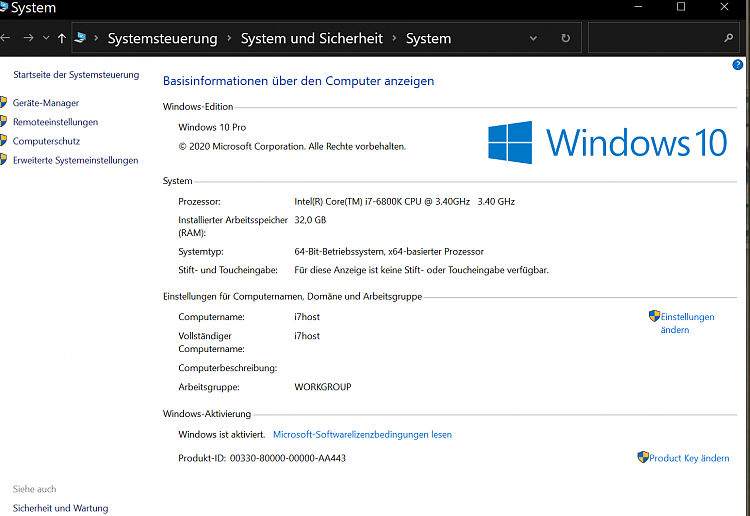Open Erweiterte Systemeinstellungen link
750x516 pixels.
[76, 160]
